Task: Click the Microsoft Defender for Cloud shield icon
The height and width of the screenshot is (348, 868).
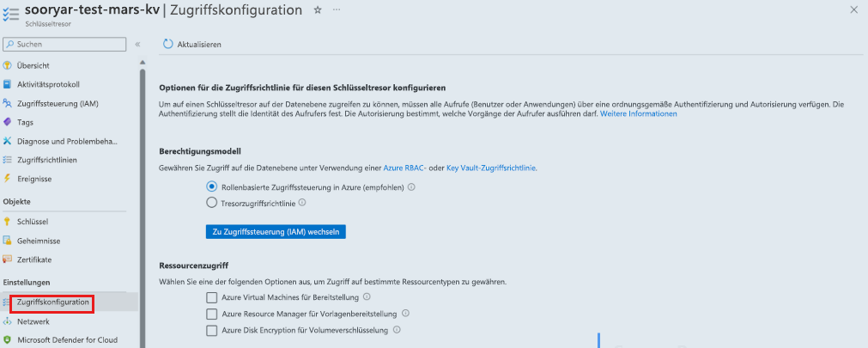Action: (7, 339)
